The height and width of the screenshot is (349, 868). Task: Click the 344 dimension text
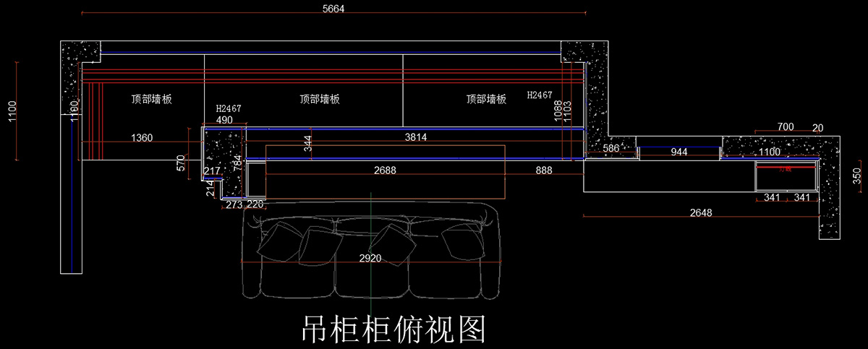click(x=307, y=145)
